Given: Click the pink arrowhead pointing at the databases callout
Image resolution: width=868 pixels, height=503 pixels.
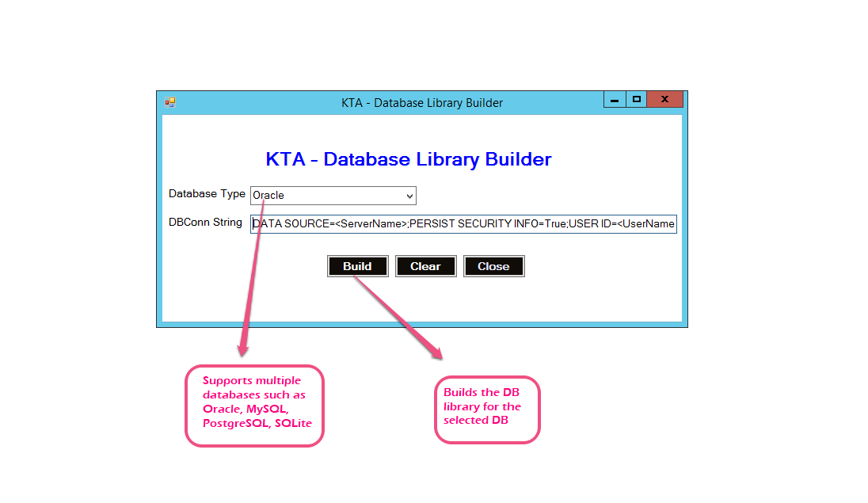Looking at the screenshot, I should click(243, 348).
